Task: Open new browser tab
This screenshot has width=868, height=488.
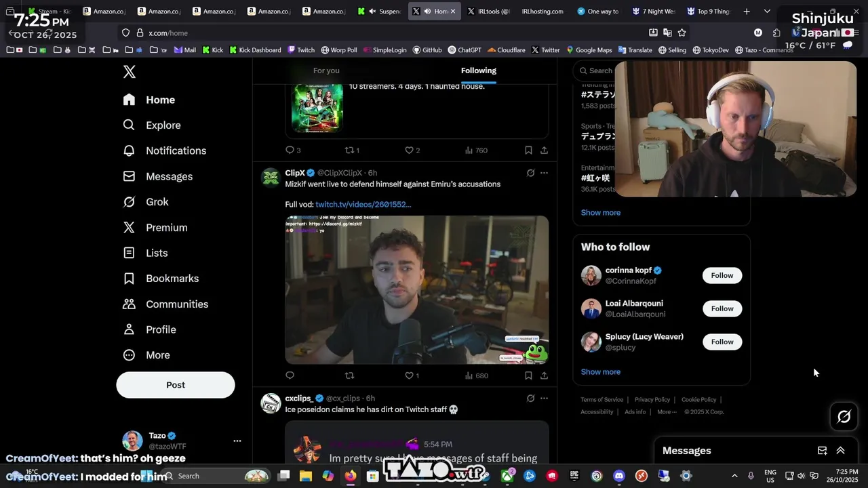Action: tap(746, 11)
